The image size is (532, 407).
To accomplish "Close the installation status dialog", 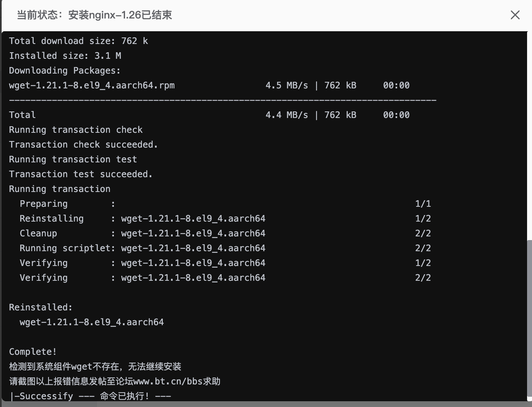I will click(515, 15).
